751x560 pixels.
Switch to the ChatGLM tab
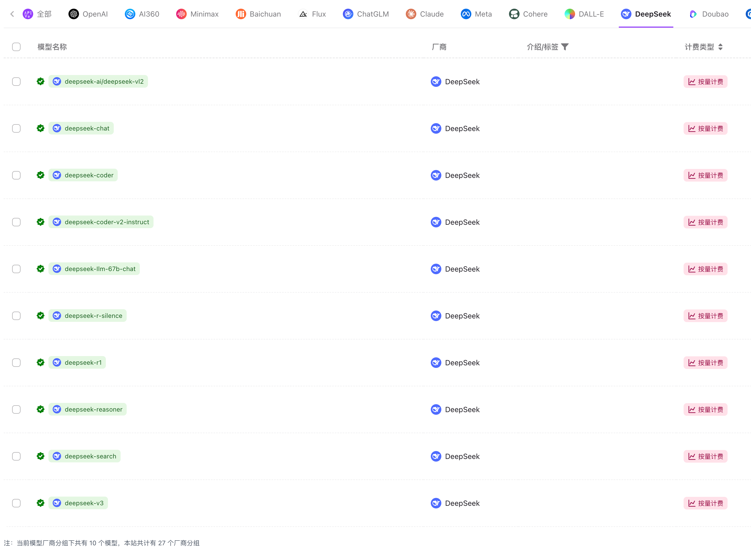coord(366,14)
